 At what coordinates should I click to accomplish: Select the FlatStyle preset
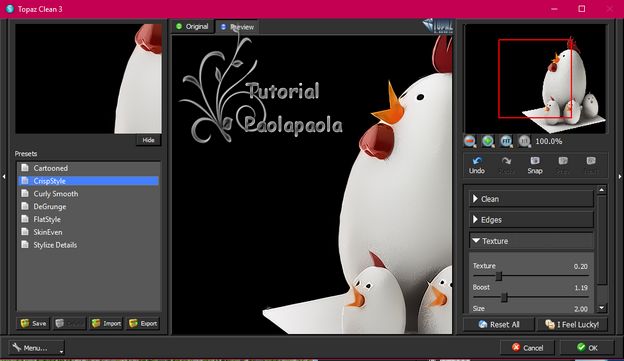click(x=88, y=219)
